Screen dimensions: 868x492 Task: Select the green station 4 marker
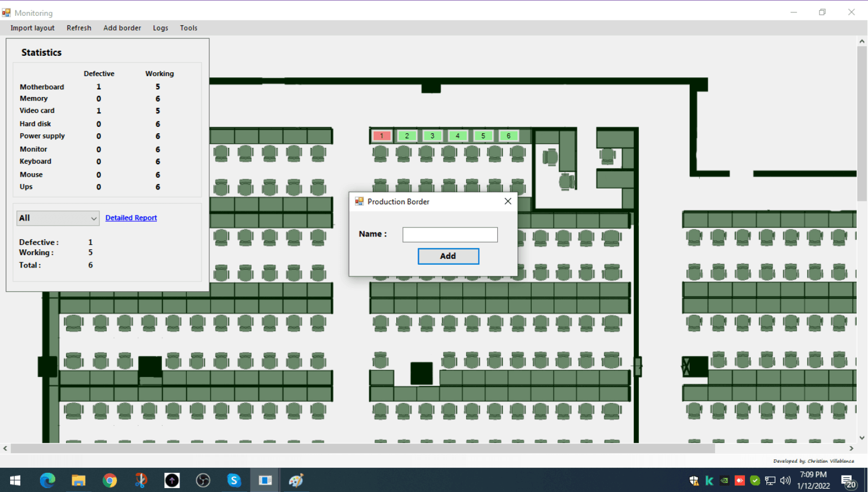click(x=458, y=135)
